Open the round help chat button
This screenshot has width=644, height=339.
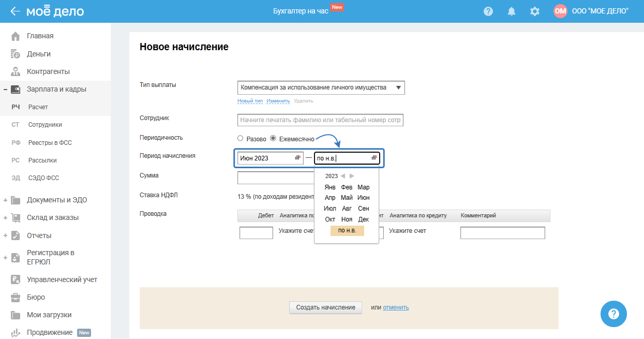tap(613, 314)
